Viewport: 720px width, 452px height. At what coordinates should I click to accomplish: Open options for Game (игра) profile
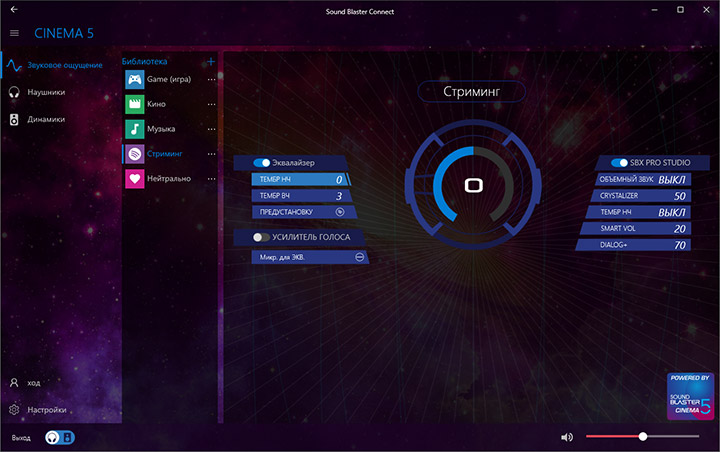click(211, 79)
